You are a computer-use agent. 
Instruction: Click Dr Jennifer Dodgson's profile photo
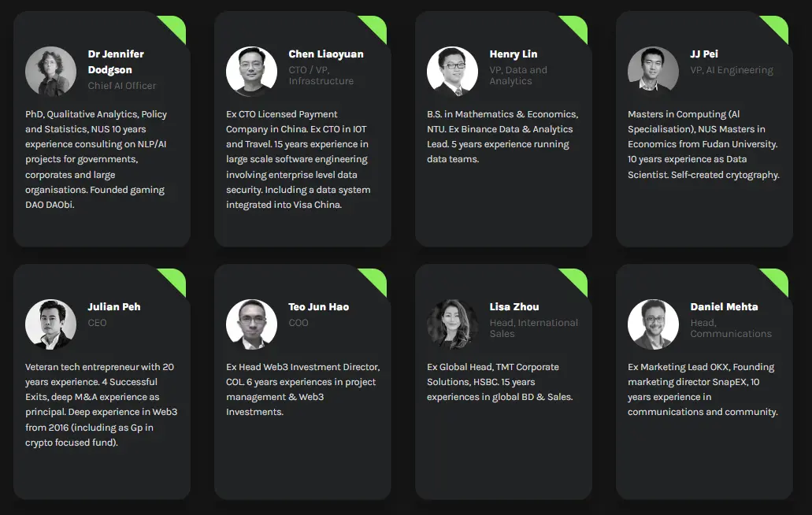tap(50, 71)
